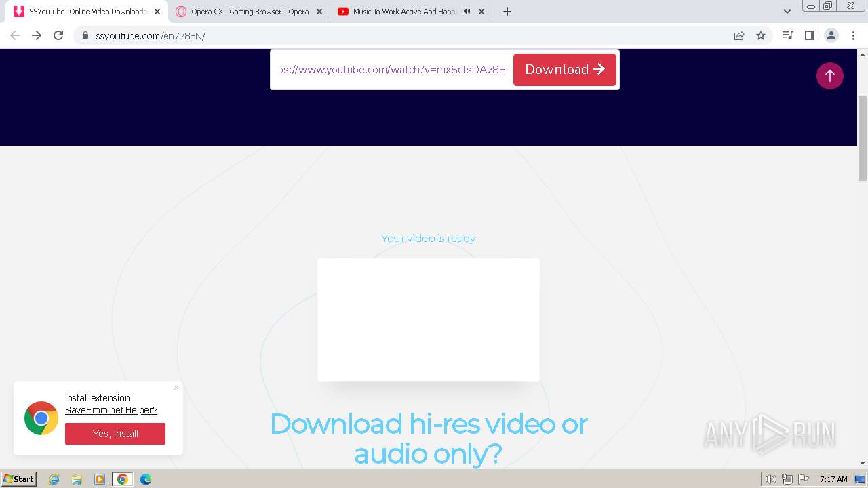Click the address bar URL
Image resolution: width=868 pixels, height=488 pixels.
[x=150, y=35]
